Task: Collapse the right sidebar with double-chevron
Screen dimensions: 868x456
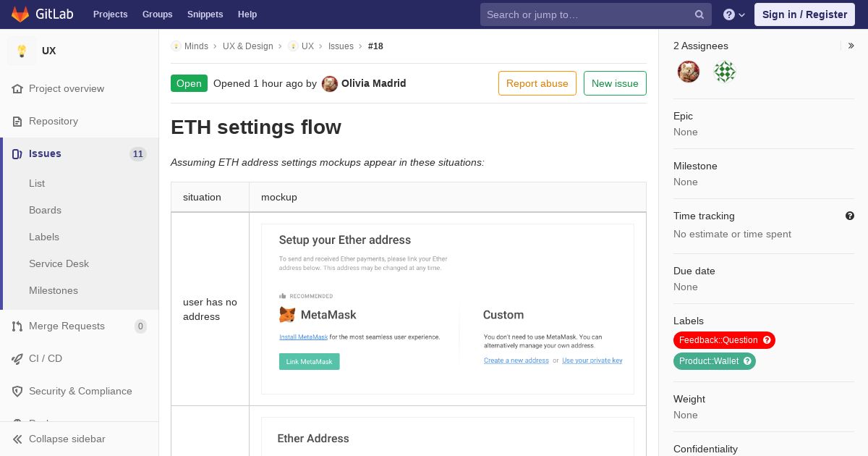Action: 851,46
